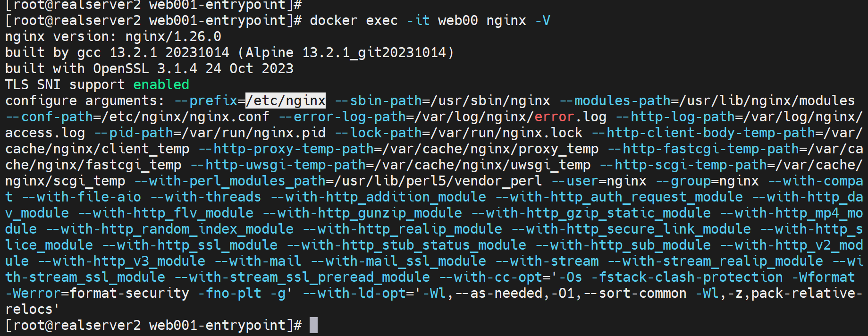
Task: Click the --with-http_stub_status_module option
Action: (x=406, y=245)
